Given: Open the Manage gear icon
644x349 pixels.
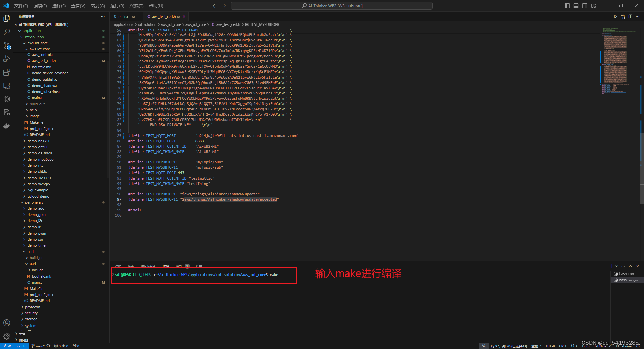Looking at the screenshot, I should coord(7,336).
